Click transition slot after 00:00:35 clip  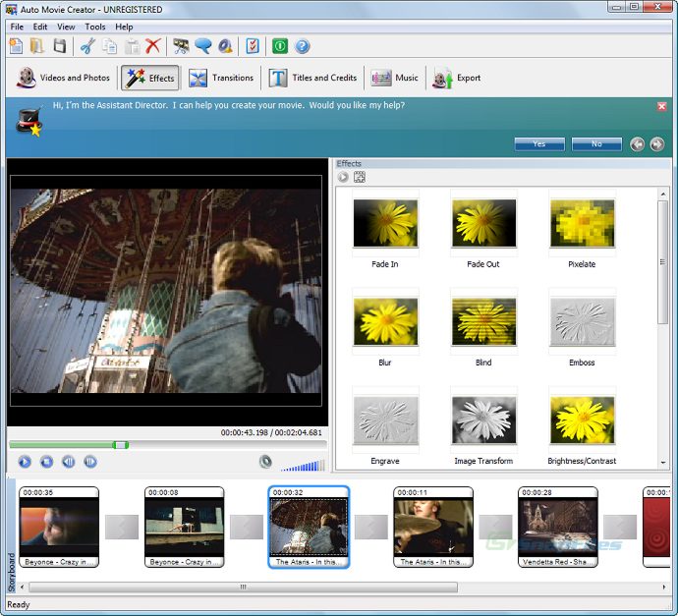coord(122,527)
